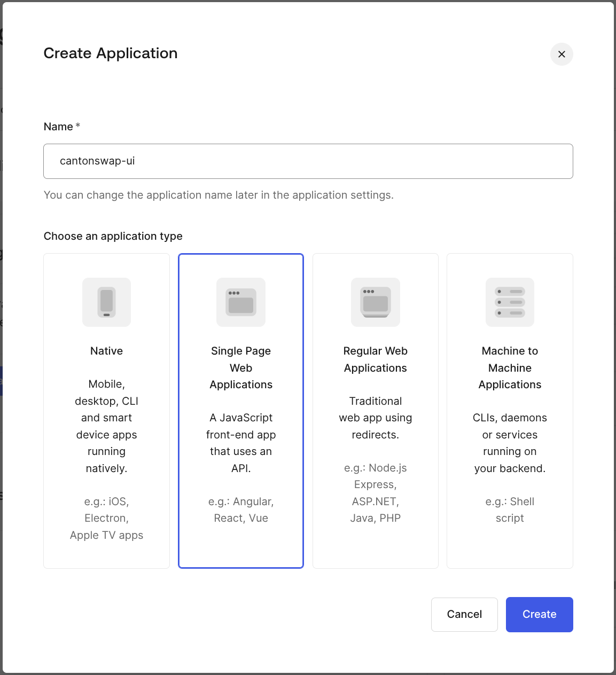616x675 pixels.
Task: Select the Machine to Machine Applications title
Action: click(x=510, y=367)
